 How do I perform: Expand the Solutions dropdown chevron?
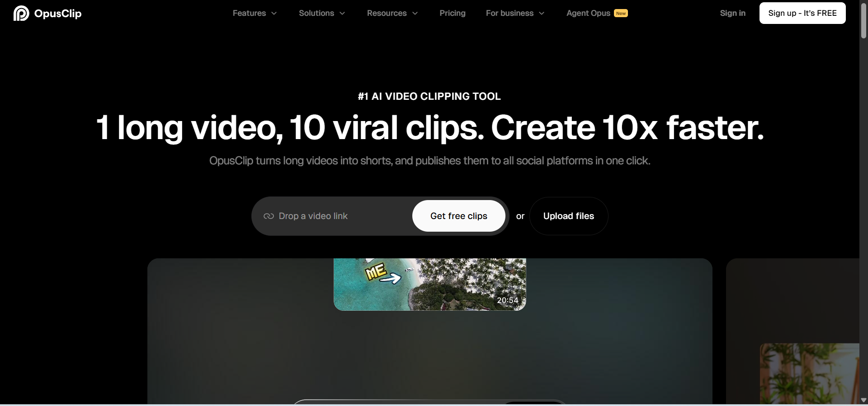(x=342, y=14)
